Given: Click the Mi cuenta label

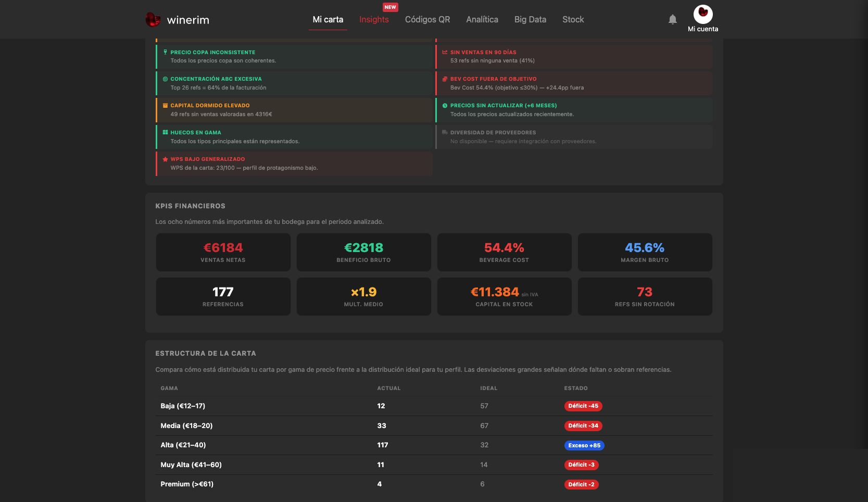Looking at the screenshot, I should pyautogui.click(x=703, y=29).
